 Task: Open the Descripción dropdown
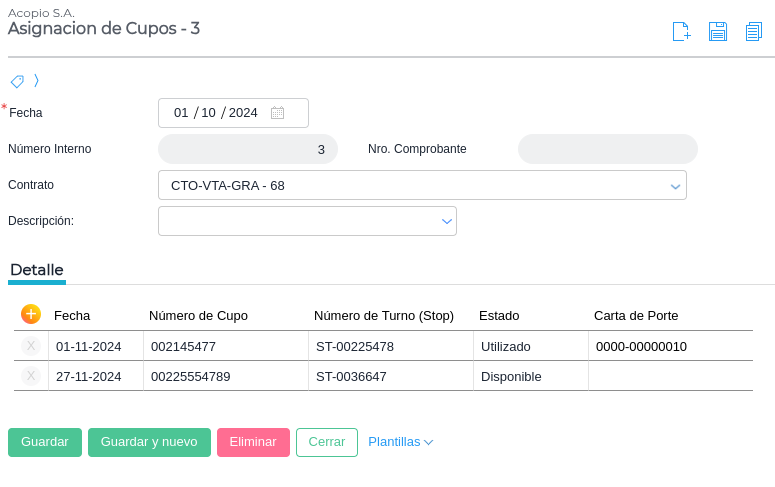click(x=446, y=221)
